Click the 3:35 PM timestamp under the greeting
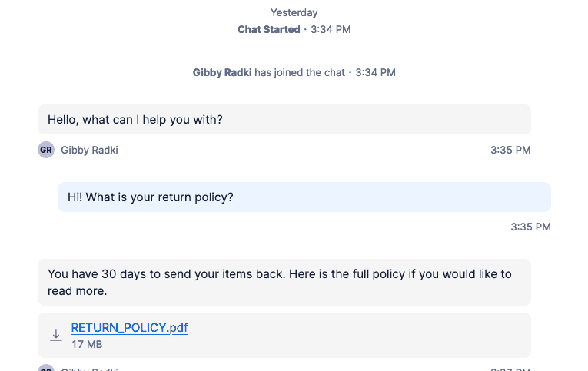The image size is (588, 371). [510, 150]
